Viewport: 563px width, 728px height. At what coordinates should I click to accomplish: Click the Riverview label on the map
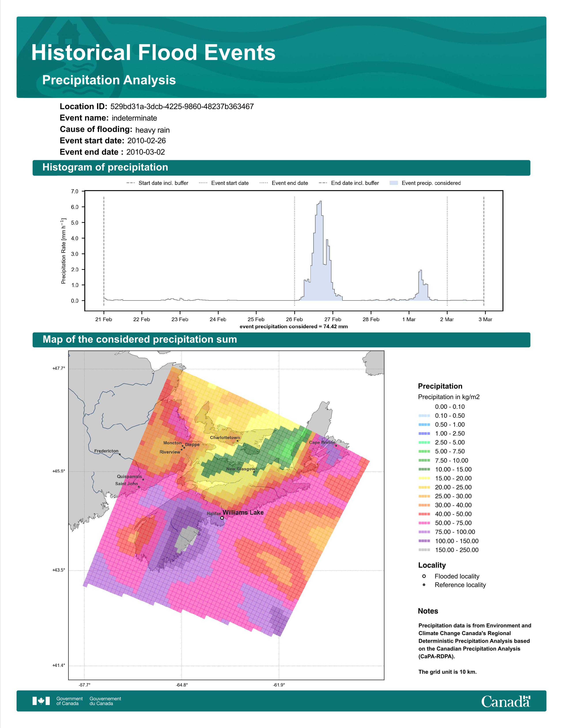point(170,452)
